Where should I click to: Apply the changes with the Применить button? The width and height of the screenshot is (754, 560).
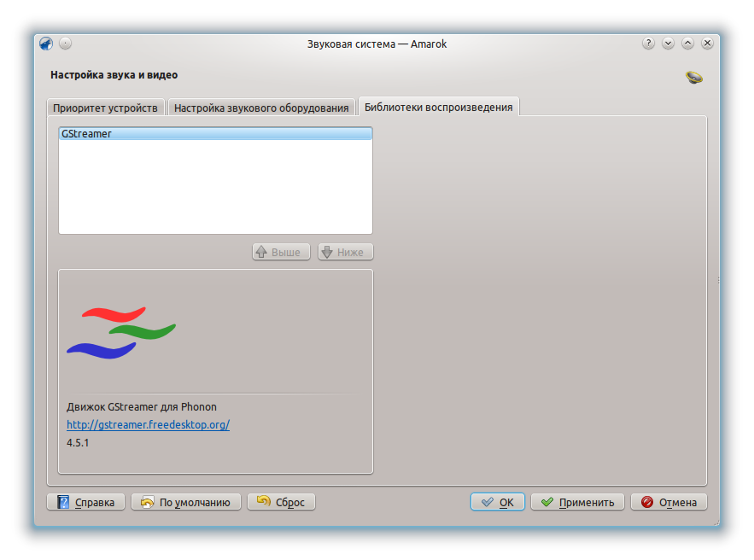pos(577,502)
